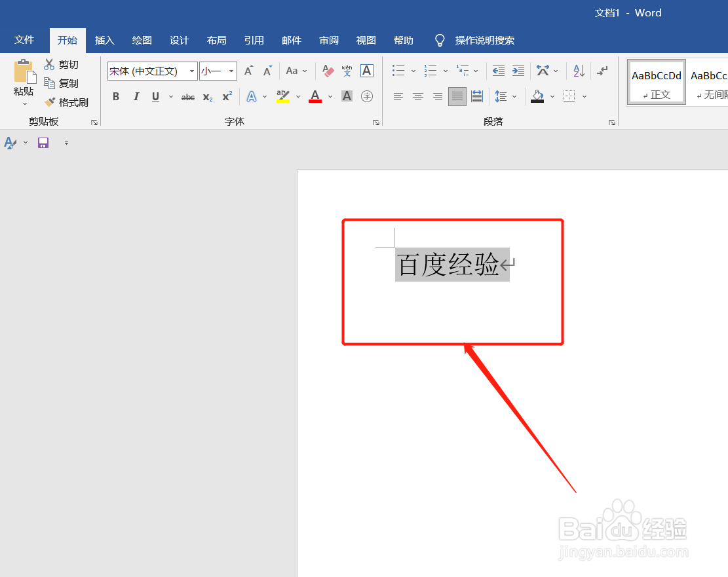
Task: Apply the 正文 style
Action: point(656,82)
